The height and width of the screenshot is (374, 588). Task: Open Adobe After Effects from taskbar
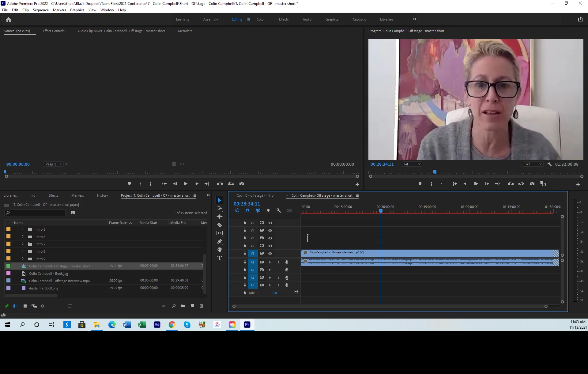(x=157, y=325)
